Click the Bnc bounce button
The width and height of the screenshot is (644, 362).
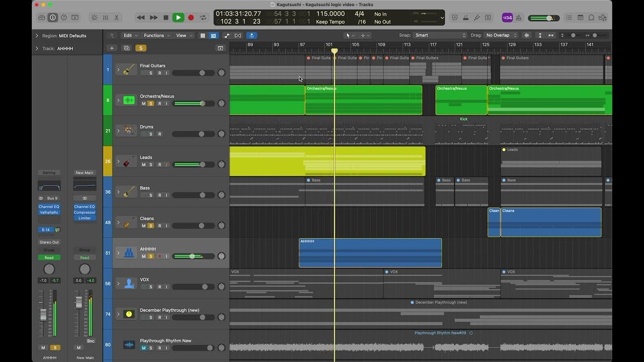click(91, 341)
